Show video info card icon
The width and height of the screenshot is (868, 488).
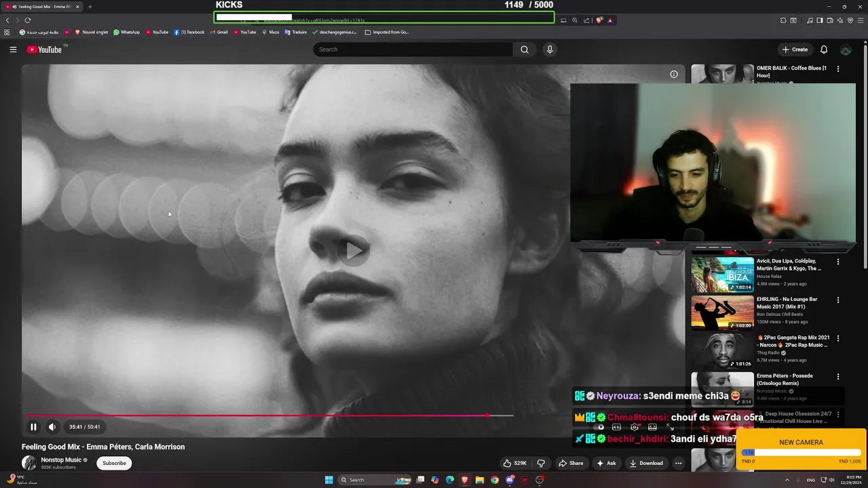(x=674, y=74)
